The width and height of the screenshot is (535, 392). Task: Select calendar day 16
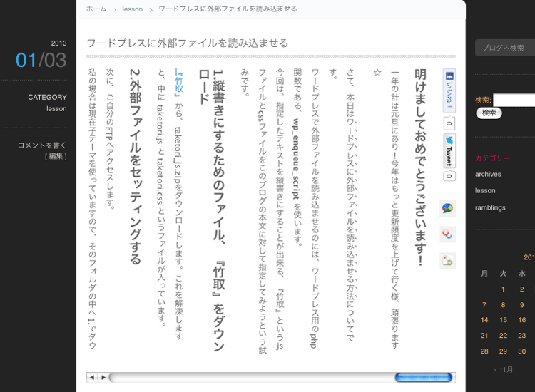tap(522, 320)
